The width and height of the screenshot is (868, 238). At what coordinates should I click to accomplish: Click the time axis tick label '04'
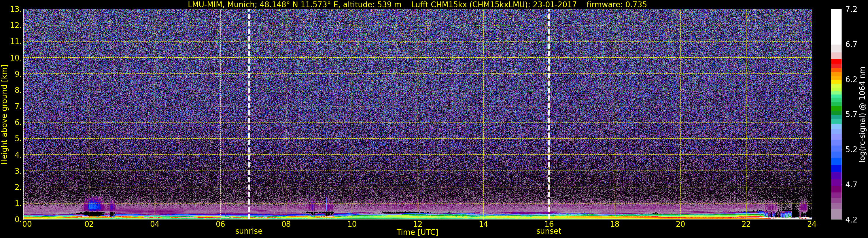point(155,224)
